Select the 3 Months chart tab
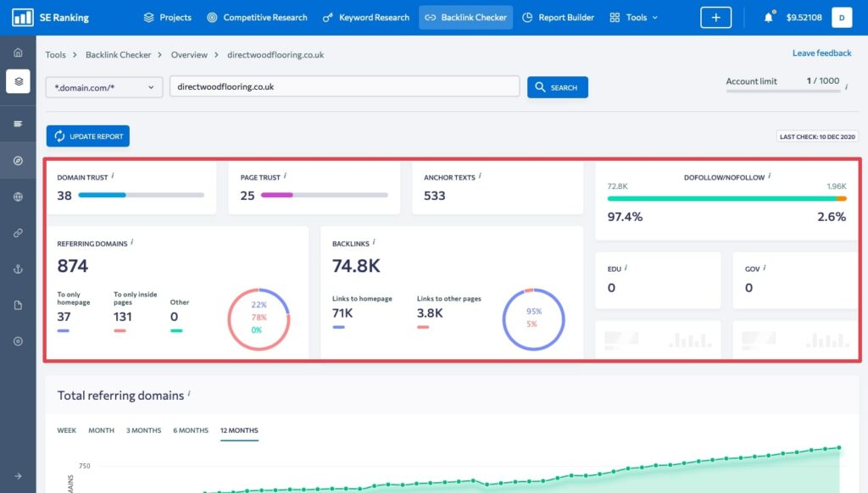This screenshot has height=493, width=868. (x=143, y=430)
